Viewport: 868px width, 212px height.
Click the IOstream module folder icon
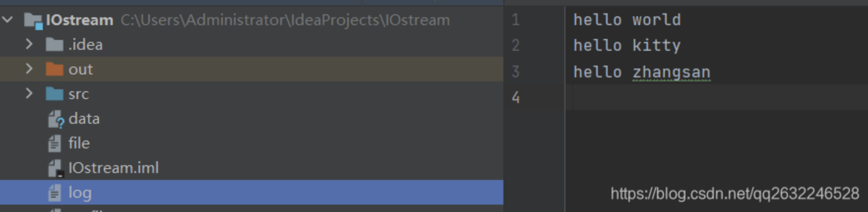(33, 20)
